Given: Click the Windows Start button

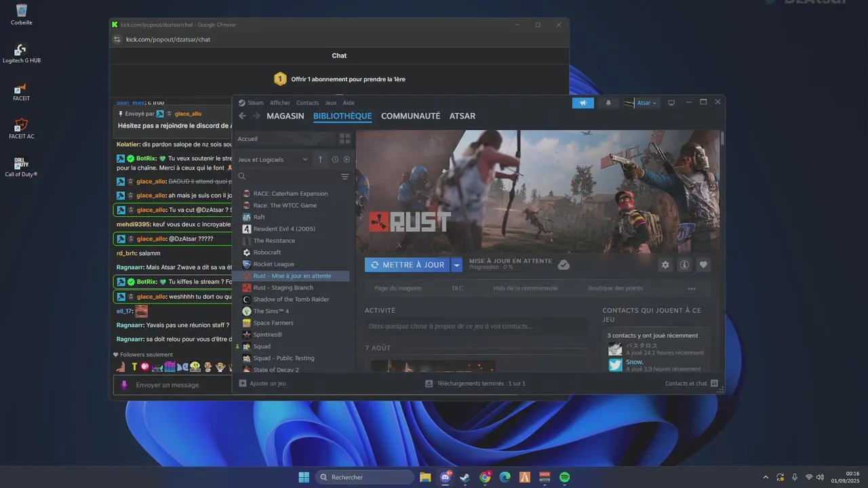Looking at the screenshot, I should [x=304, y=477].
